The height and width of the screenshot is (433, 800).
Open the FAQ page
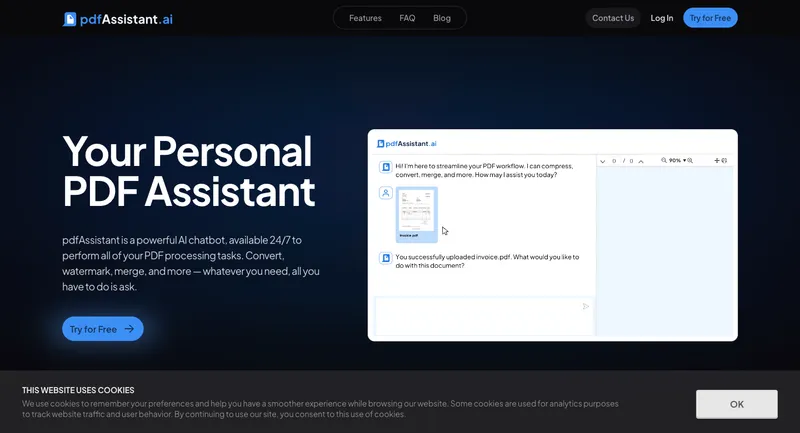[x=407, y=18]
